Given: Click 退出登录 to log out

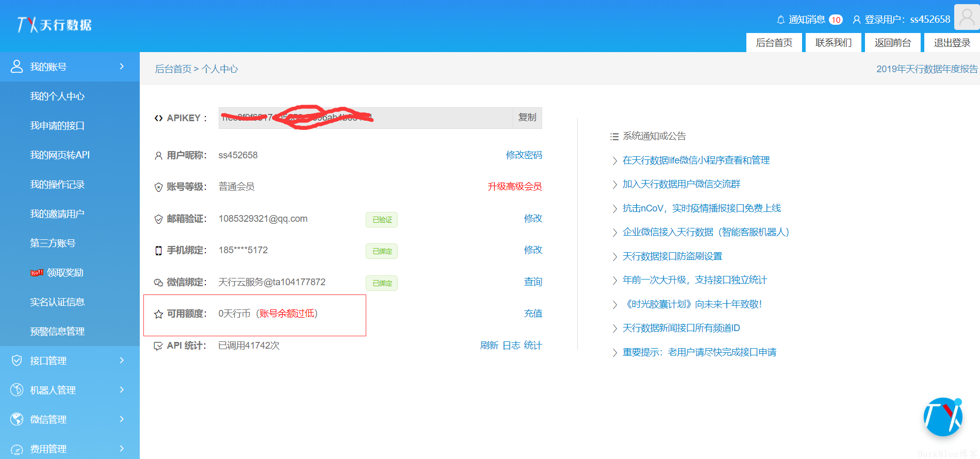Looking at the screenshot, I should (x=952, y=43).
